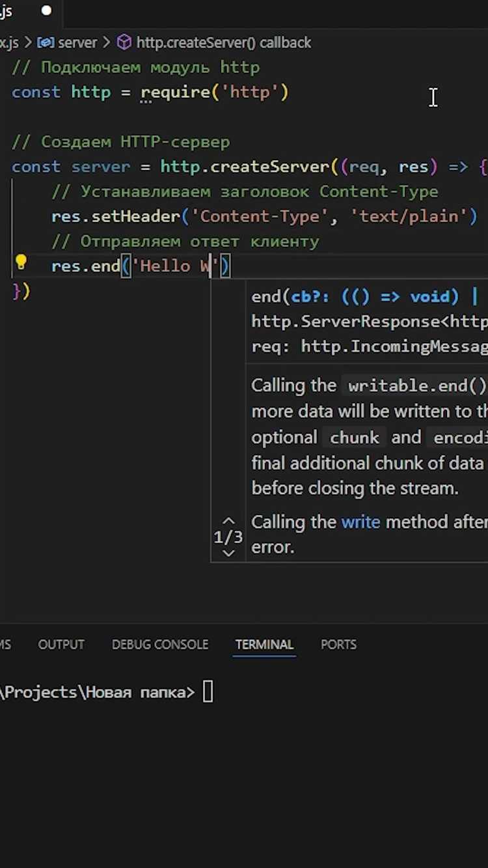Image resolution: width=488 pixels, height=868 pixels.
Task: Expand 'http.createServer() callback' breadcrumb
Action: click(x=223, y=43)
